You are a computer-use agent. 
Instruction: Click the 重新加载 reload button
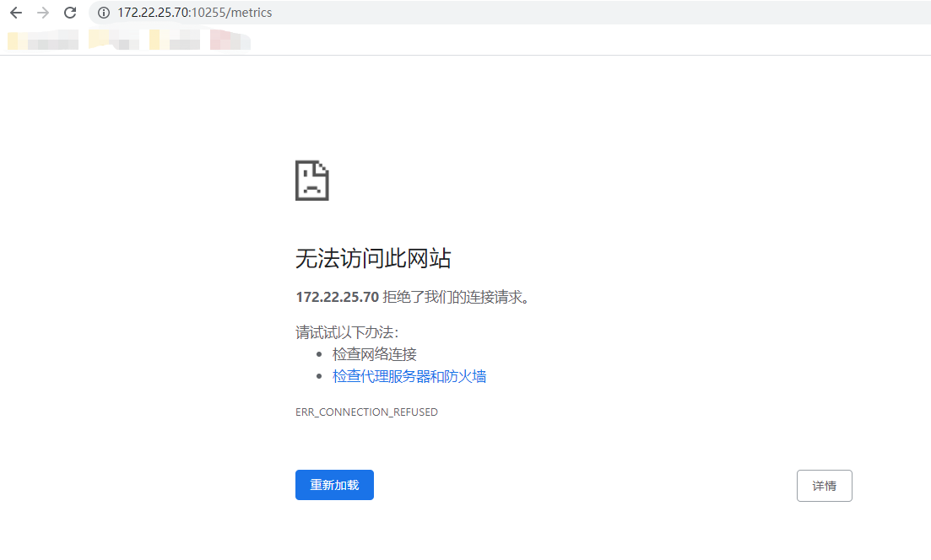334,485
